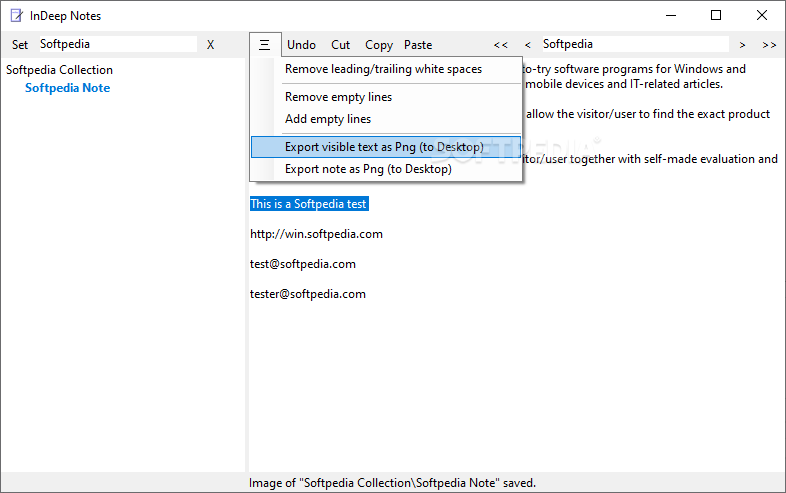Go to next match with >
This screenshot has width=786, height=493.
(742, 45)
